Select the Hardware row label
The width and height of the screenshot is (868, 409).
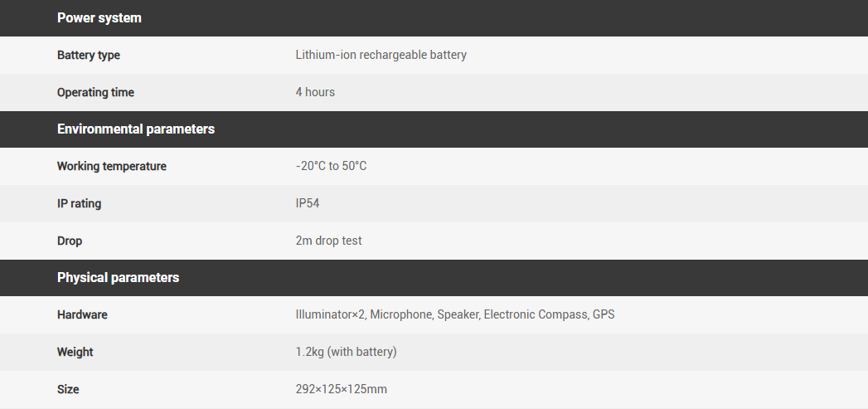coord(82,315)
